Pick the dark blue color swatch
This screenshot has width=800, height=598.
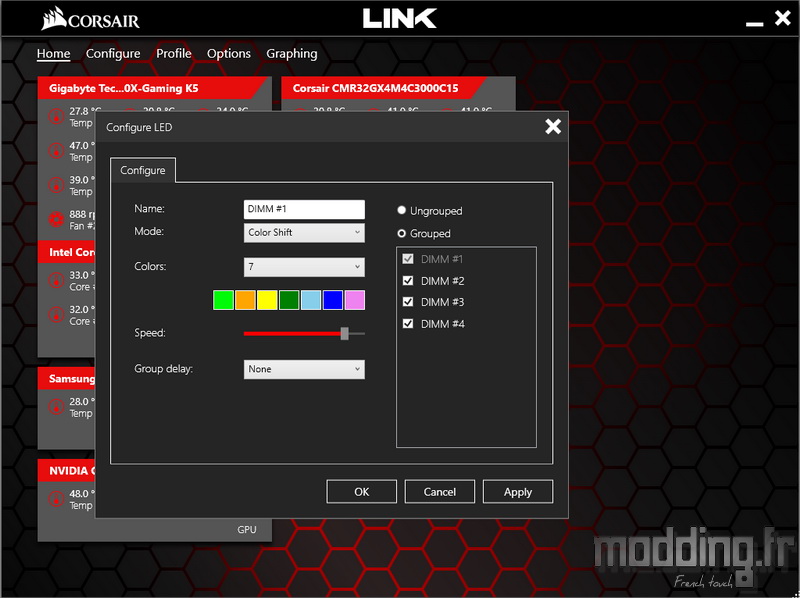333,300
